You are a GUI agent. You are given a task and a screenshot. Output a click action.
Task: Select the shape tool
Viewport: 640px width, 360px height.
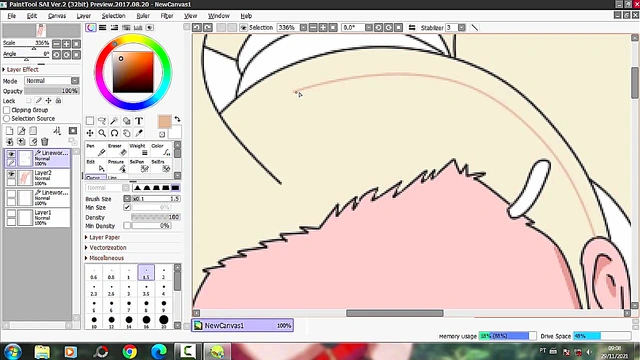click(x=127, y=121)
